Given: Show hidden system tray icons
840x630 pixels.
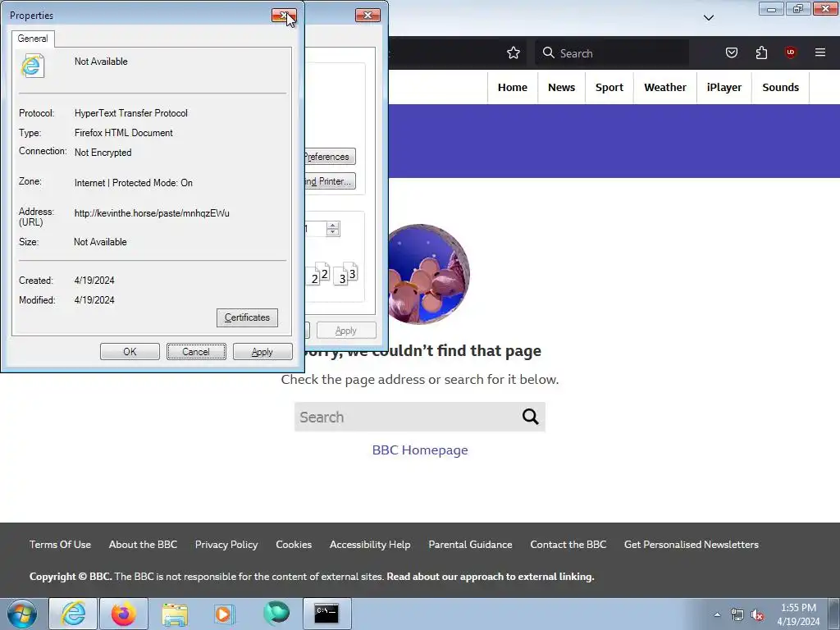Looking at the screenshot, I should coord(717,614).
